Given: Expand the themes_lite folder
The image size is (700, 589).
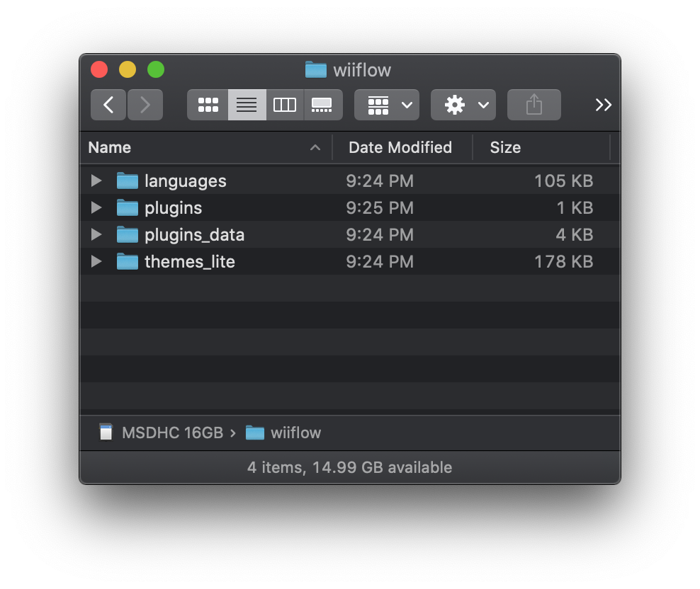Looking at the screenshot, I should point(96,261).
